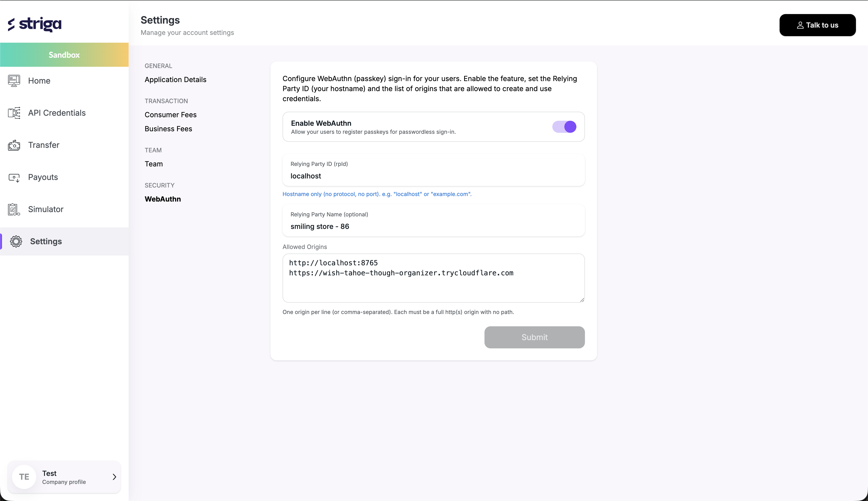Click the 'Manage your account settings' subtitle
Screen dimensions: 868x501
(x=187, y=33)
